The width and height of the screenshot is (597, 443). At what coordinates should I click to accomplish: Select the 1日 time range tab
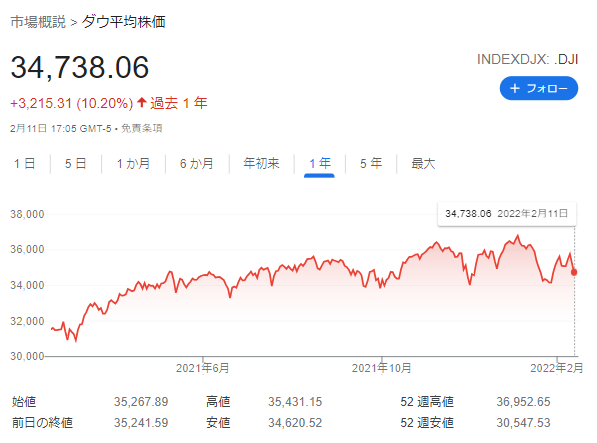coord(25,164)
